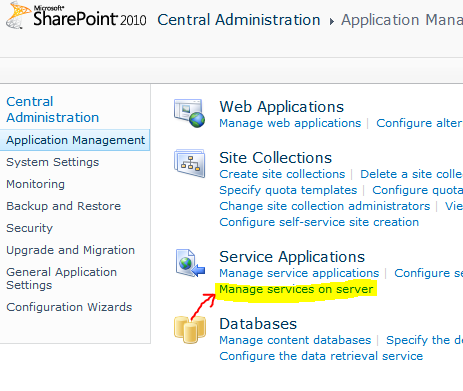
Task: Open Create site collections
Action: tap(282, 174)
